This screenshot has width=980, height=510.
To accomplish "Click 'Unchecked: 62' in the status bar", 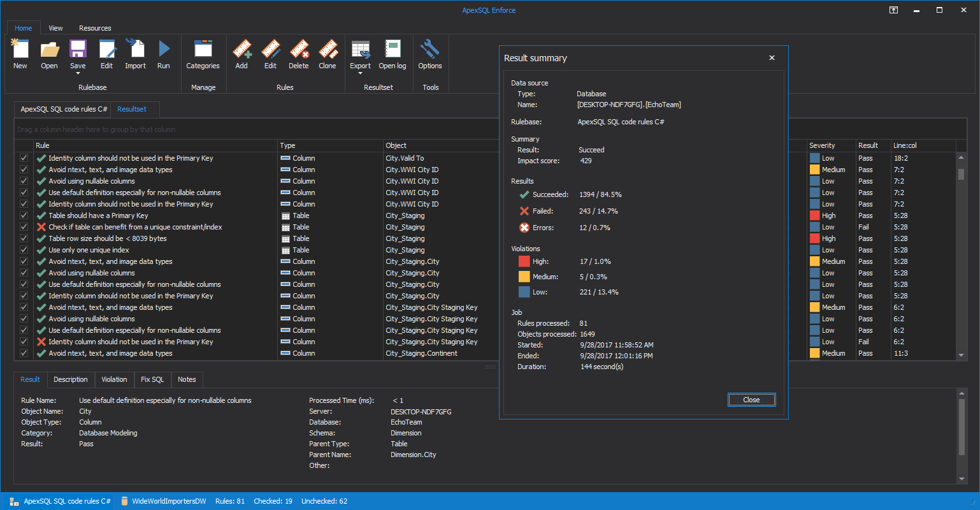I will [x=324, y=501].
